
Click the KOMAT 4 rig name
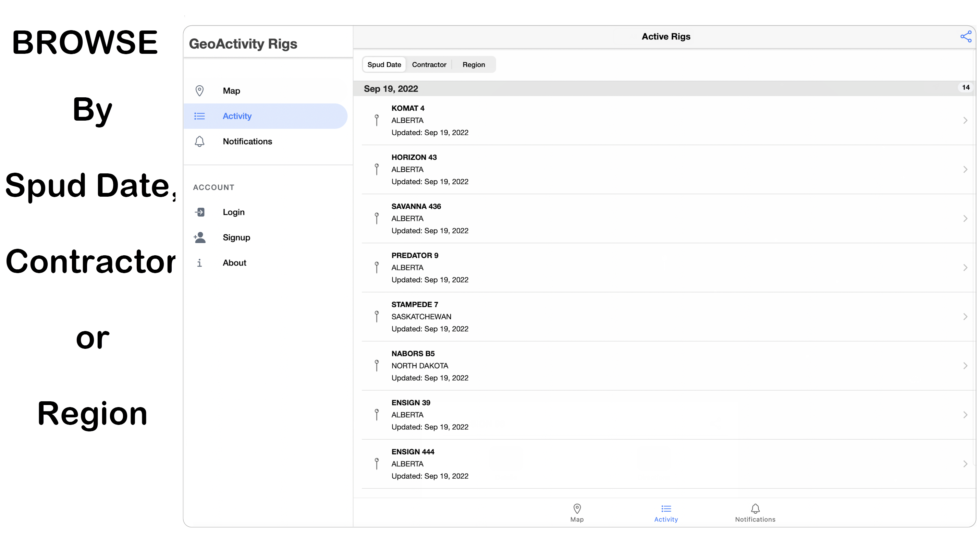[408, 108]
